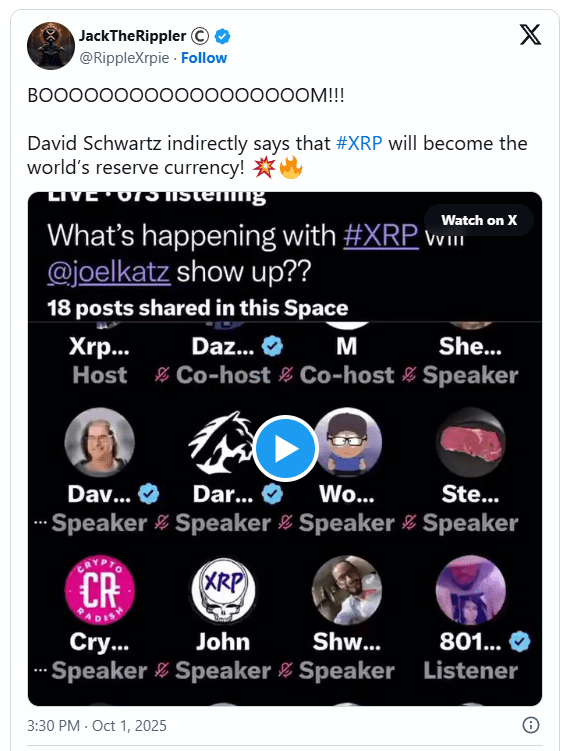Select the Ste... steak avatar
The image size is (572, 751).
pyautogui.click(x=470, y=443)
